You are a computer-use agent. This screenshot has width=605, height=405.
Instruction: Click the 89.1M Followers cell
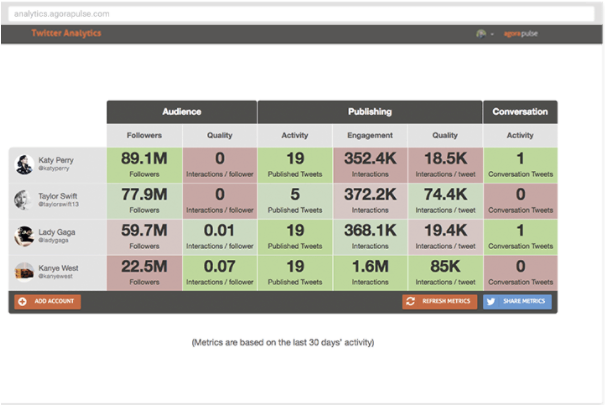point(144,165)
